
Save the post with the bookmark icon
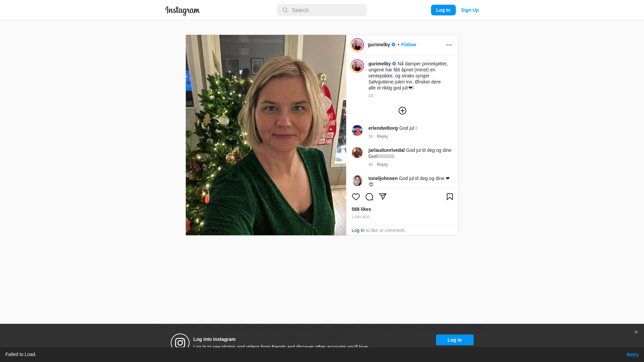[x=450, y=197]
